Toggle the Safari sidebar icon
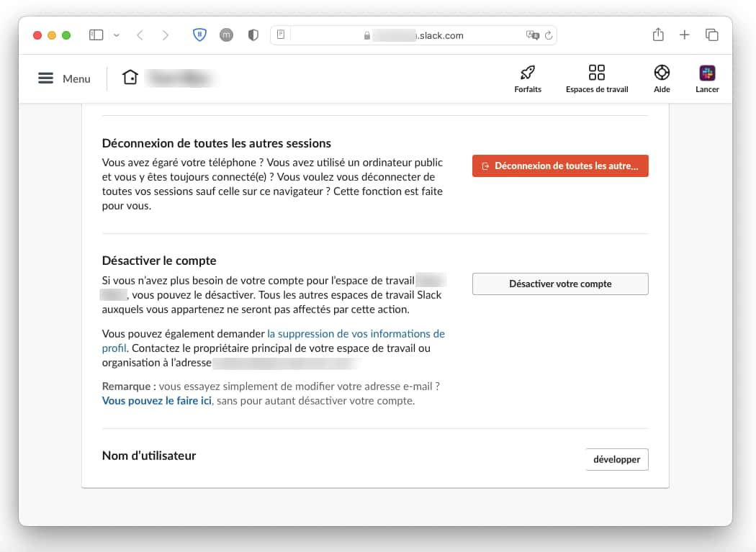Screen dimensions: 756x552 pos(96,35)
